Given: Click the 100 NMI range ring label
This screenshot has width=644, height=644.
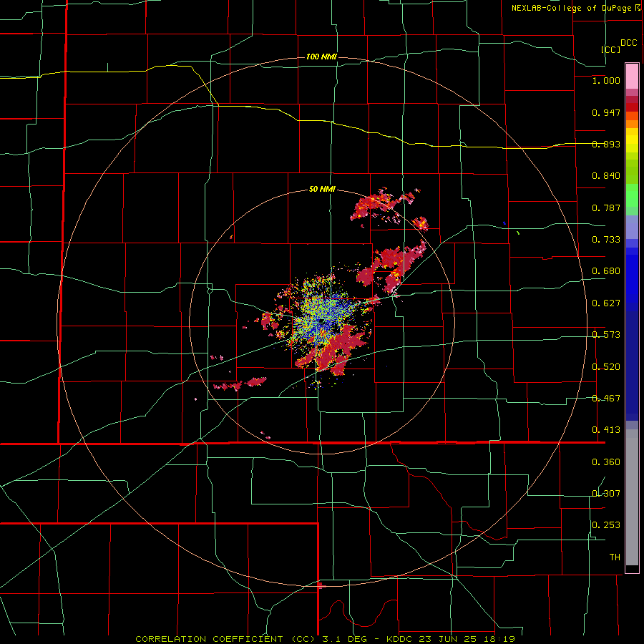Looking at the screenshot, I should pos(321,57).
